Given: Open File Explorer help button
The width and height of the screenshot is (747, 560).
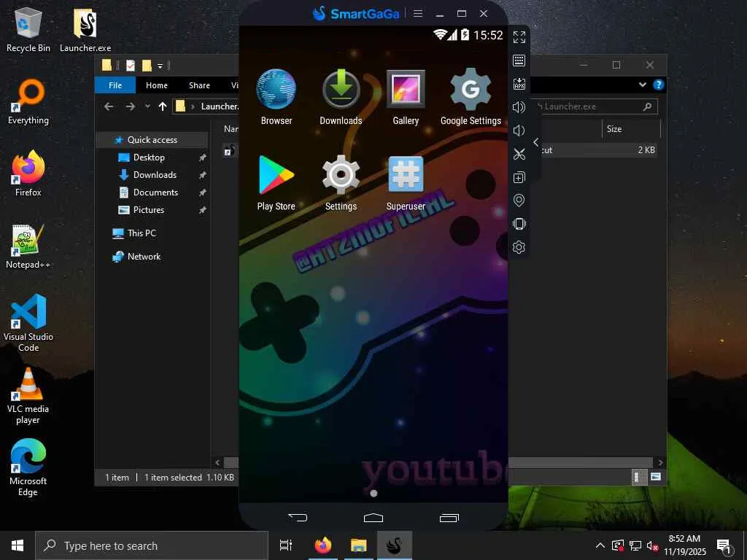Looking at the screenshot, I should click(659, 85).
